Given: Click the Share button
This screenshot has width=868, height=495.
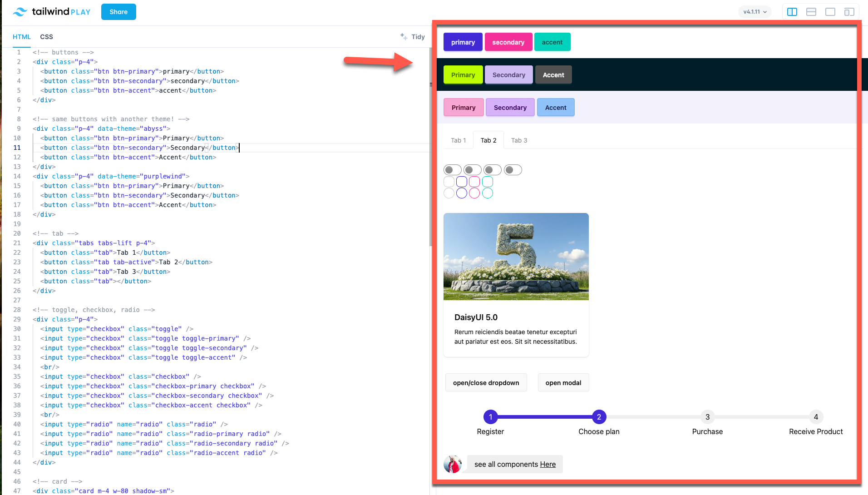Looking at the screenshot, I should click(x=118, y=12).
